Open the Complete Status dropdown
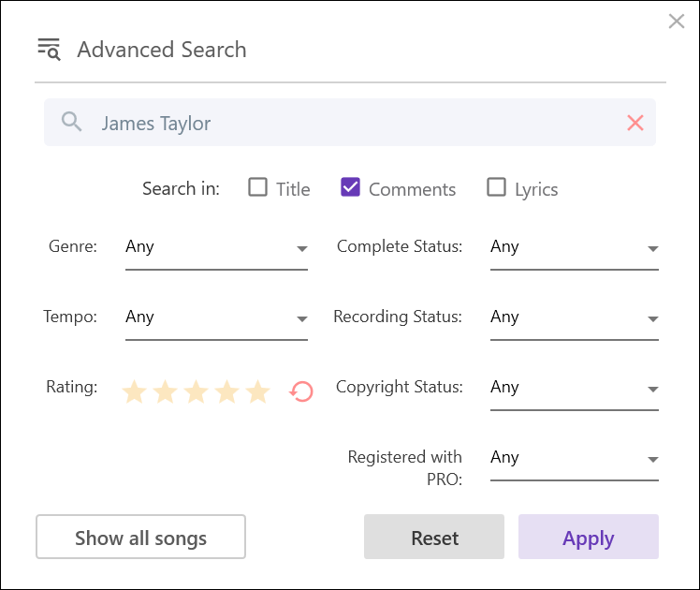 [x=574, y=248]
